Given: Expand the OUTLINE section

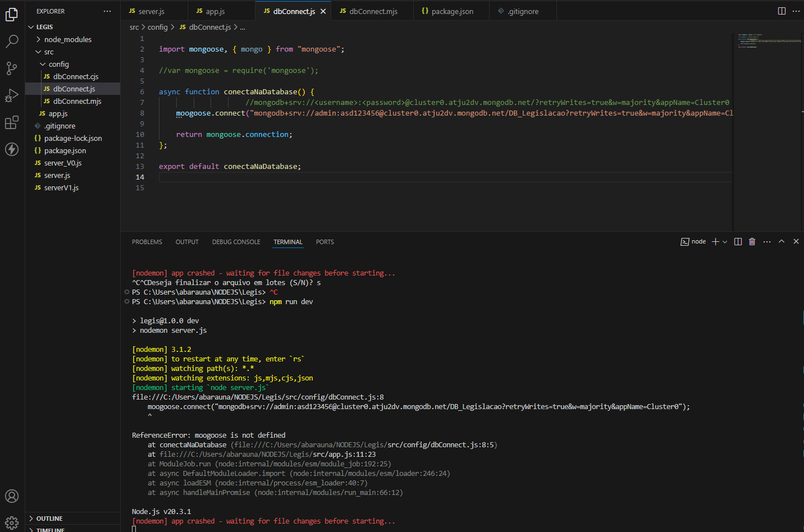Looking at the screenshot, I should tap(73, 519).
